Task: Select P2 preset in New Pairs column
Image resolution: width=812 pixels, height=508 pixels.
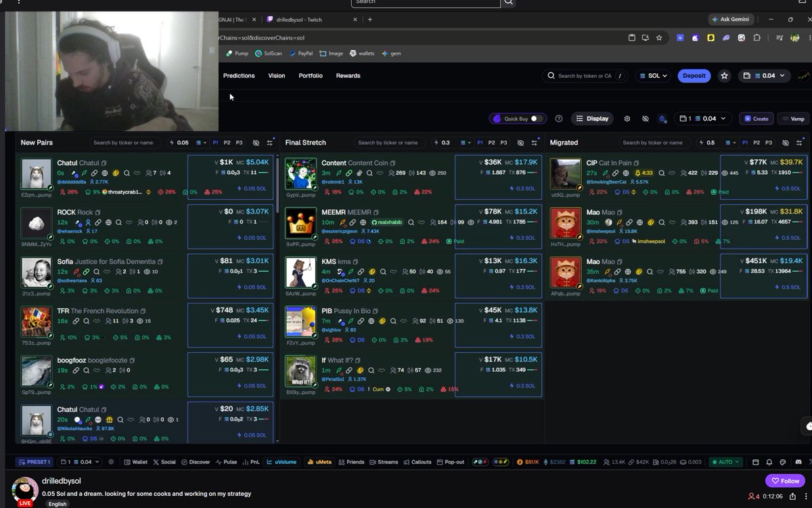Action: (227, 143)
